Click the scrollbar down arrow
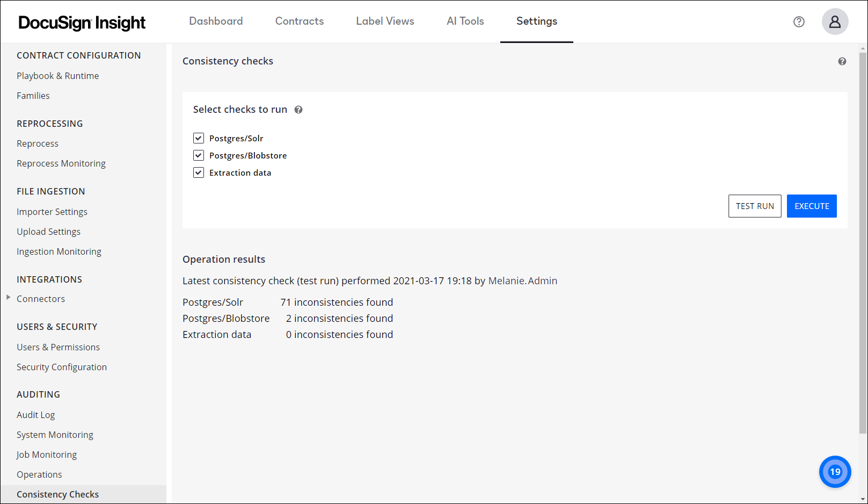The image size is (868, 504). pos(863,499)
